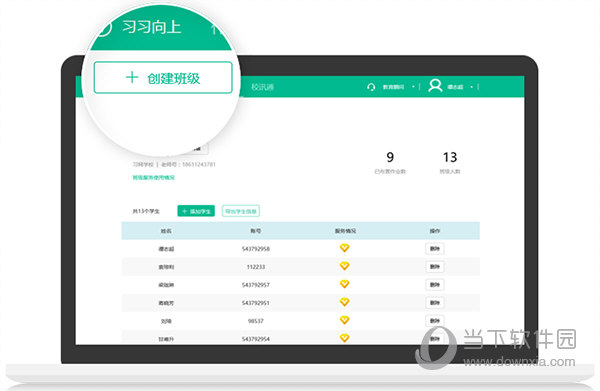600x391 pixels.
Task: Click the green add student button
Action: coord(196,211)
